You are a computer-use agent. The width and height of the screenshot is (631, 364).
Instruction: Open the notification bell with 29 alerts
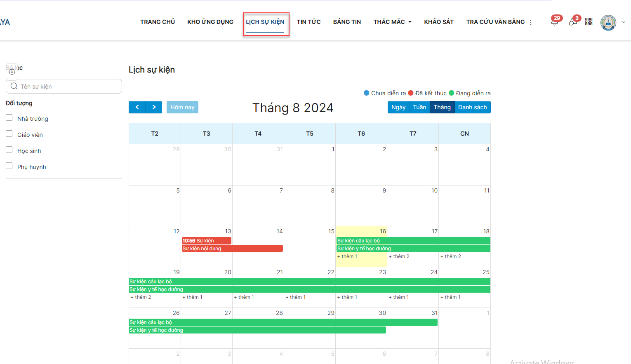click(555, 22)
